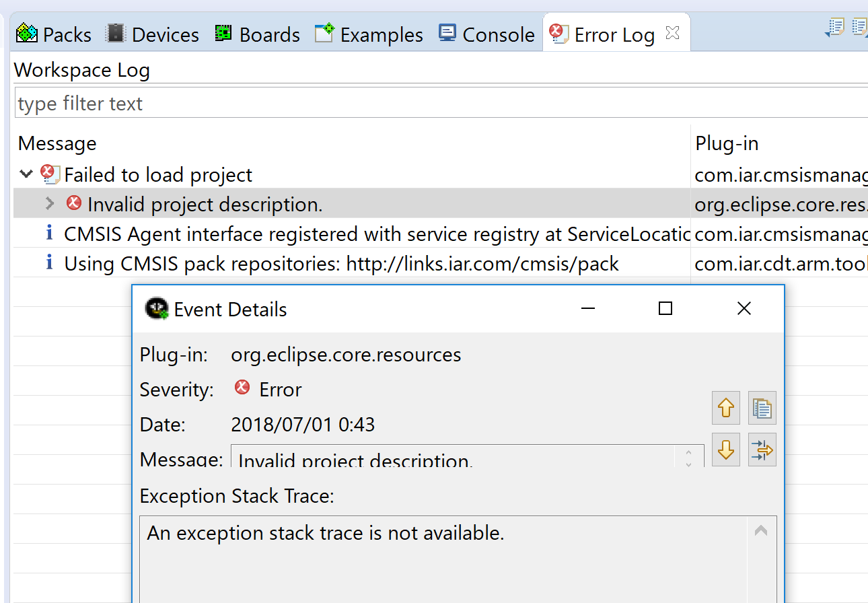The image size is (868, 603).
Task: Click the Event Details dialog title icon
Action: (x=157, y=309)
